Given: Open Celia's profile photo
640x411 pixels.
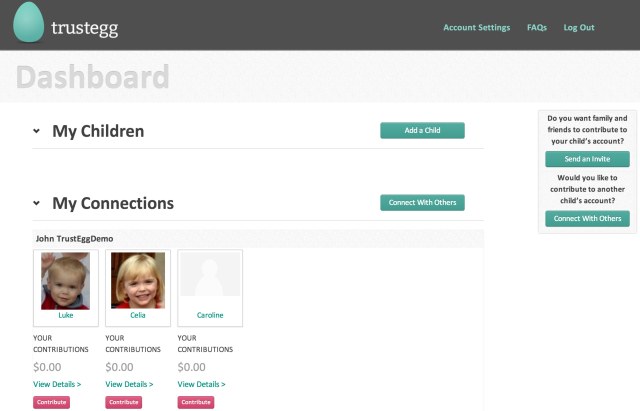Looking at the screenshot, I should pos(138,280).
